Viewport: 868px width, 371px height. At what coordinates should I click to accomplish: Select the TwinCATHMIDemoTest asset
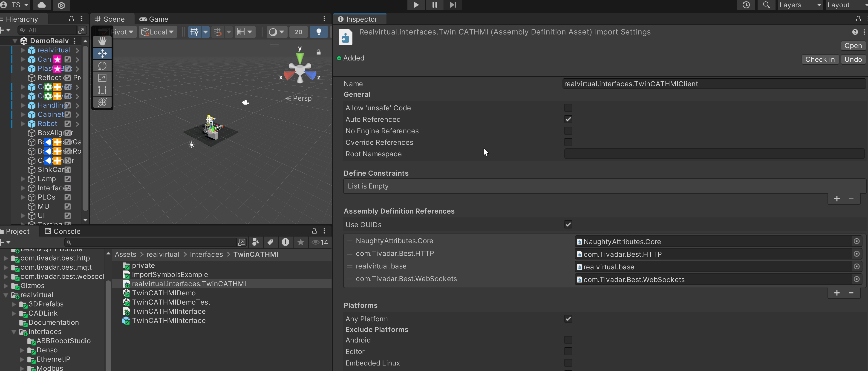click(x=171, y=302)
